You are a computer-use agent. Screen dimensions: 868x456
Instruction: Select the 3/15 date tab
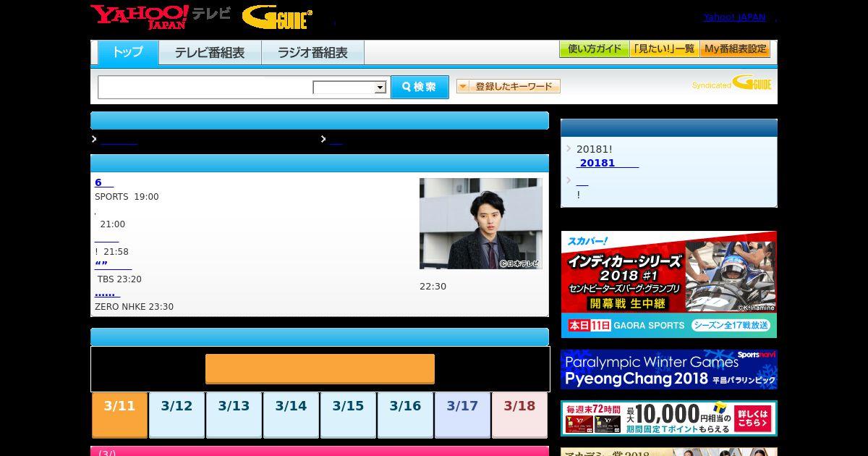coord(348,415)
